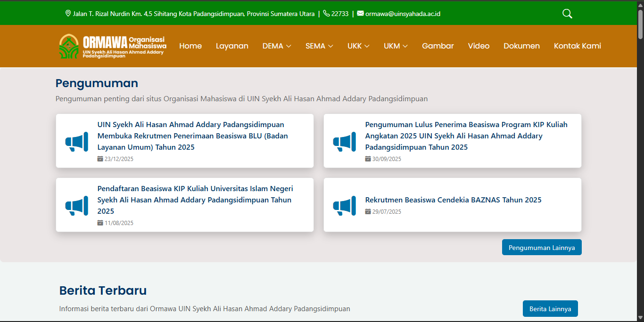
Task: Open Rekrutmen Beasiswa Cendekia BAZNAS title
Action: tap(454, 200)
